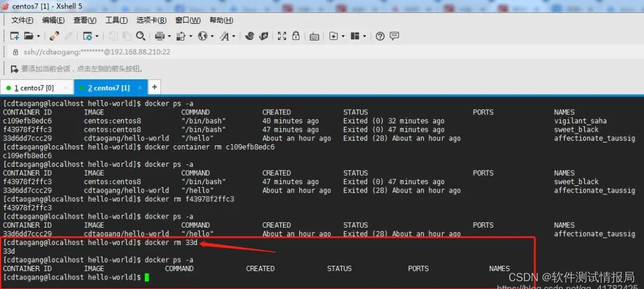This screenshot has height=289, width=644.
Task: Open the 编辑(E) menu
Action: (54, 20)
